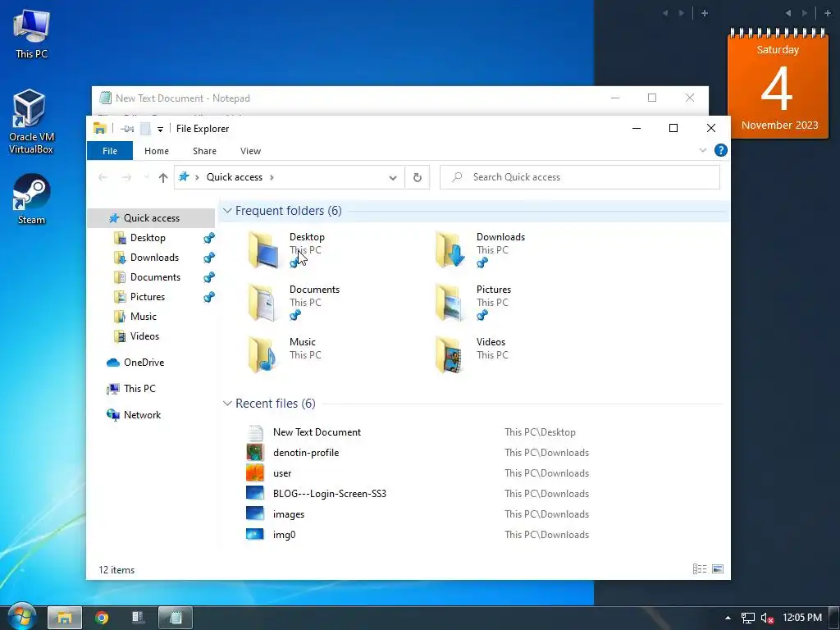Open Oracle VM VirtualBox desktop shortcut
The height and width of the screenshot is (630, 840).
[30, 121]
